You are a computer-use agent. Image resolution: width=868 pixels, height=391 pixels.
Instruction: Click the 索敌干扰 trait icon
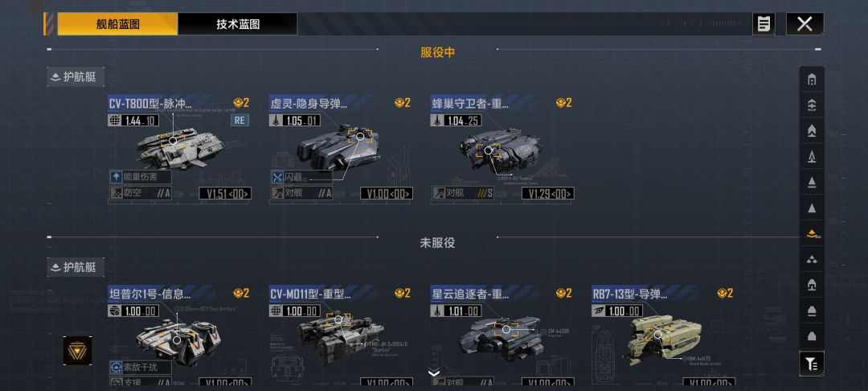click(x=116, y=367)
